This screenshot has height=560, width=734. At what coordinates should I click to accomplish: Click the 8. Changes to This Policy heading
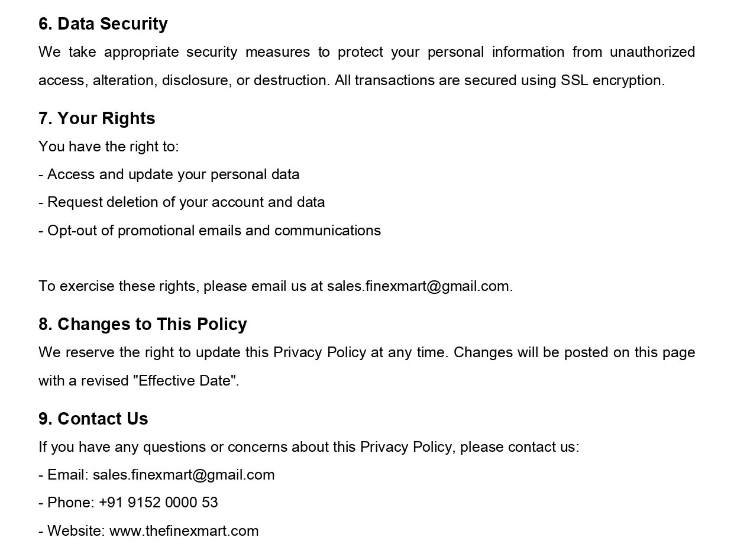(143, 324)
